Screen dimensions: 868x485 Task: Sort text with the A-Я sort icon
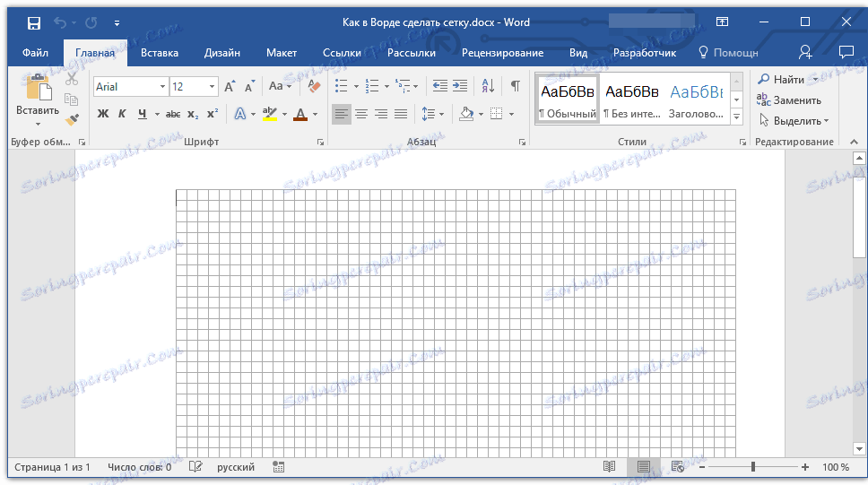pos(488,86)
